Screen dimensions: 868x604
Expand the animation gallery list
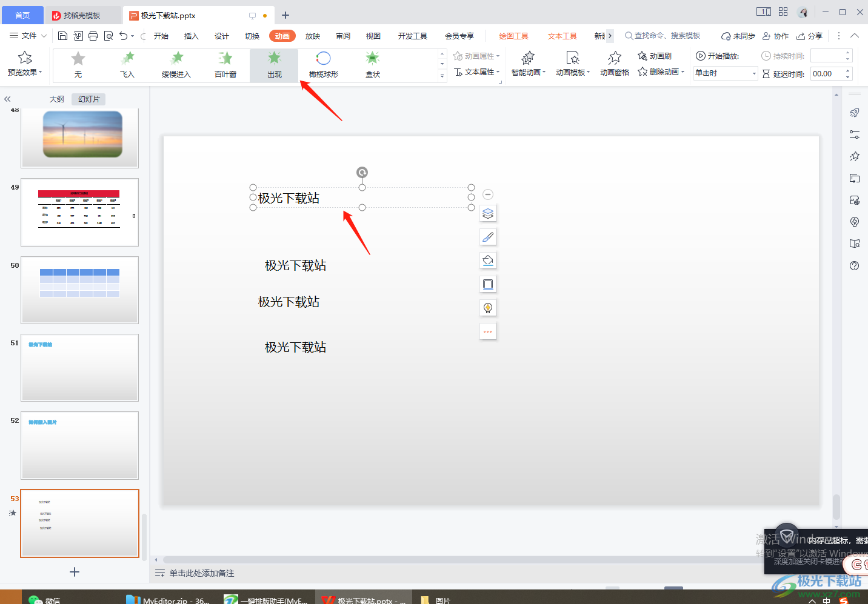pos(442,76)
